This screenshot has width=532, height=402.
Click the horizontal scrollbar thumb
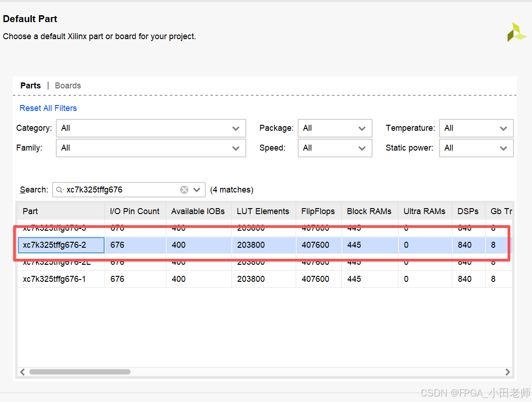coord(80,372)
